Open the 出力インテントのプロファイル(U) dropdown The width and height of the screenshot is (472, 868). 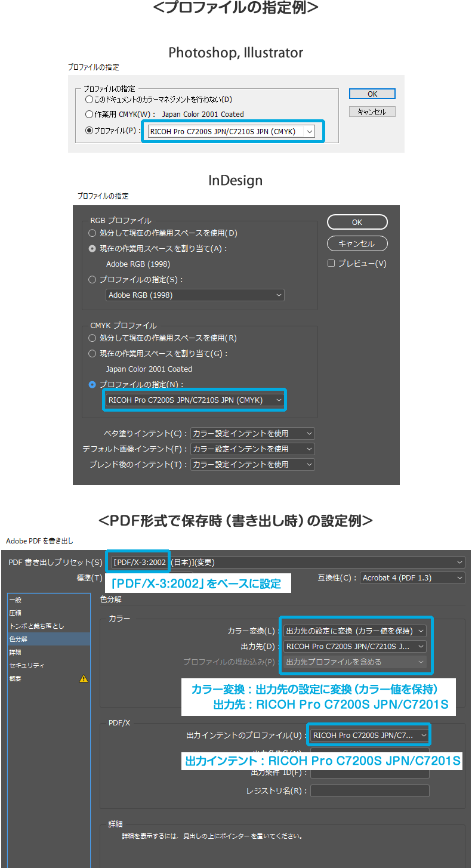coord(369,735)
